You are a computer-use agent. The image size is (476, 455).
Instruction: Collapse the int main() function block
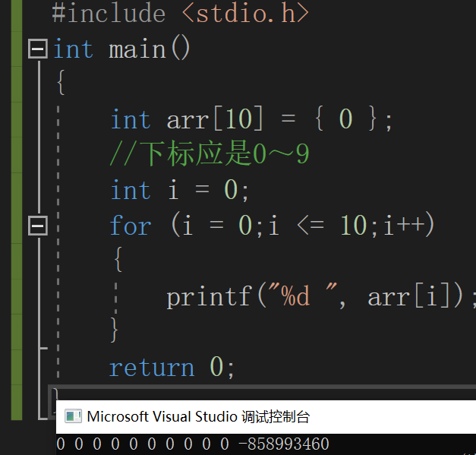coord(38,49)
